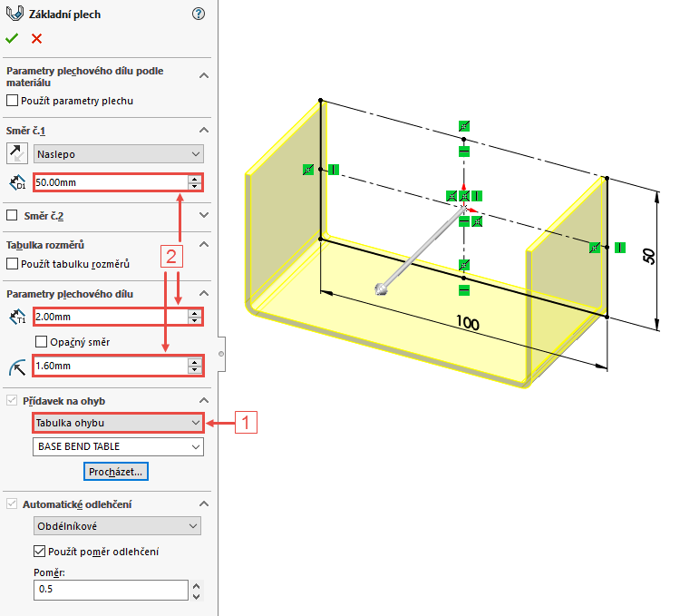
Task: Click the 2.00mm thickness field
Action: coord(111,317)
